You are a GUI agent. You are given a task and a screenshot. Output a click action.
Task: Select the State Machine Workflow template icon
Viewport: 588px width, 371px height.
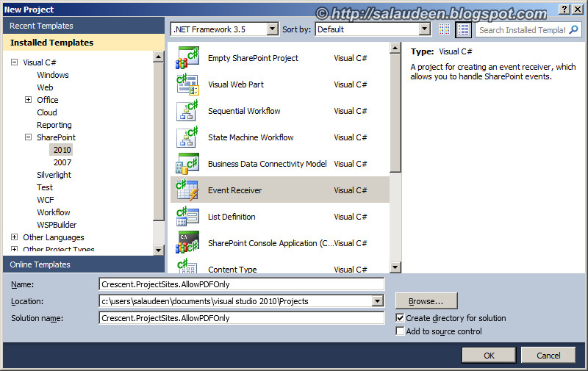[187, 137]
